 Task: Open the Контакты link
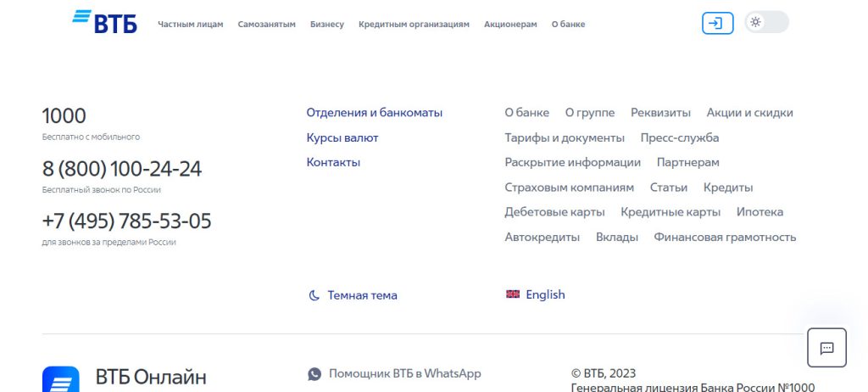[333, 162]
